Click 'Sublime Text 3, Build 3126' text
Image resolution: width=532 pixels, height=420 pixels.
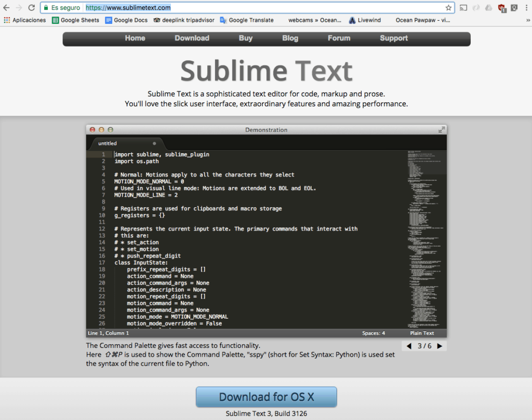click(x=267, y=414)
